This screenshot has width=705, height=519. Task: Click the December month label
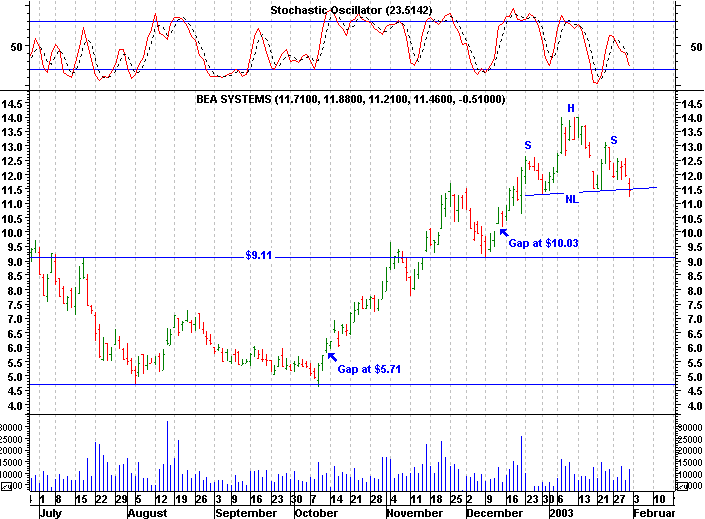[x=495, y=513]
